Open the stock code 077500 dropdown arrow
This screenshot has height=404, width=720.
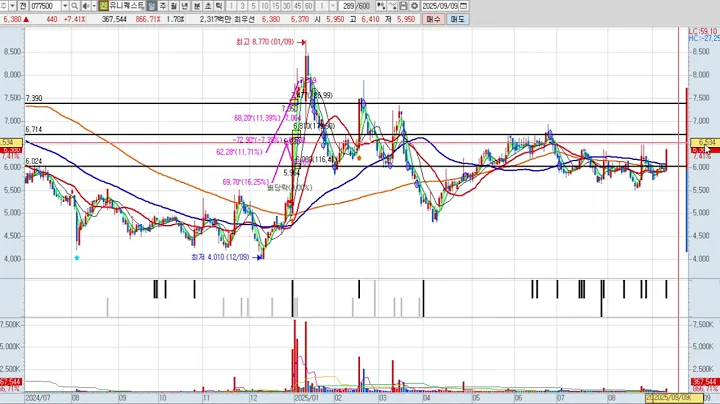[x=65, y=6]
